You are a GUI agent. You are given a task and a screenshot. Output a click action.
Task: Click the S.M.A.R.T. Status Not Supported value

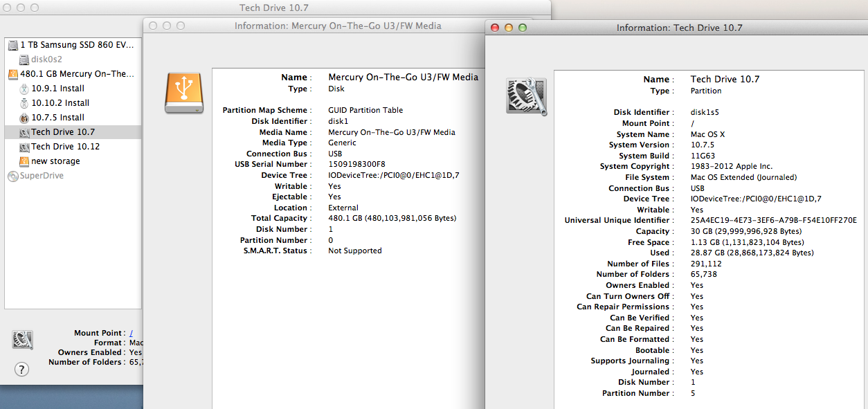[x=355, y=251]
